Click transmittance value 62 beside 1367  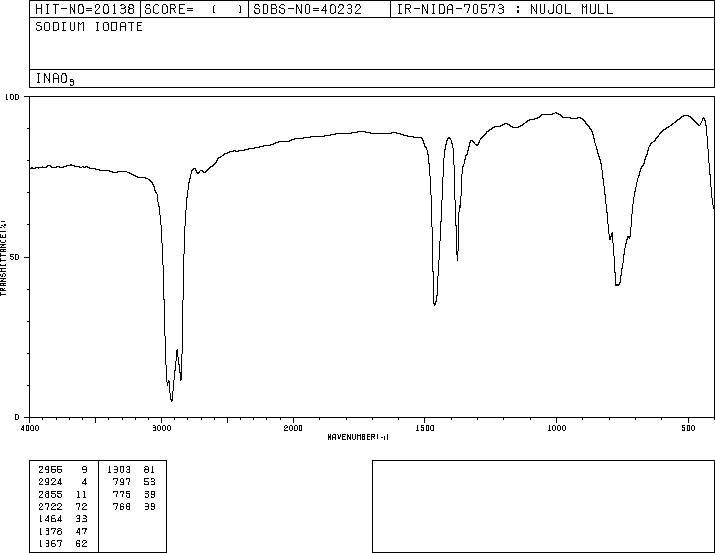[x=81, y=544]
